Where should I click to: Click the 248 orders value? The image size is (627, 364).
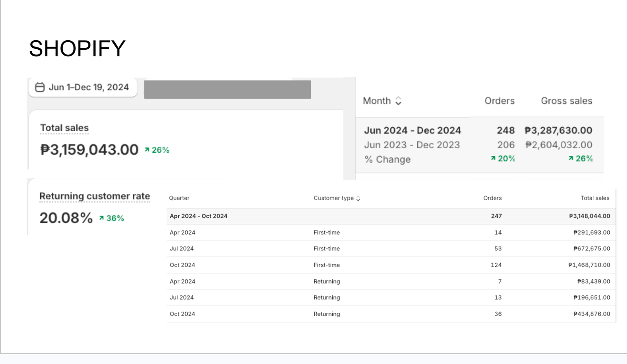[x=506, y=130]
